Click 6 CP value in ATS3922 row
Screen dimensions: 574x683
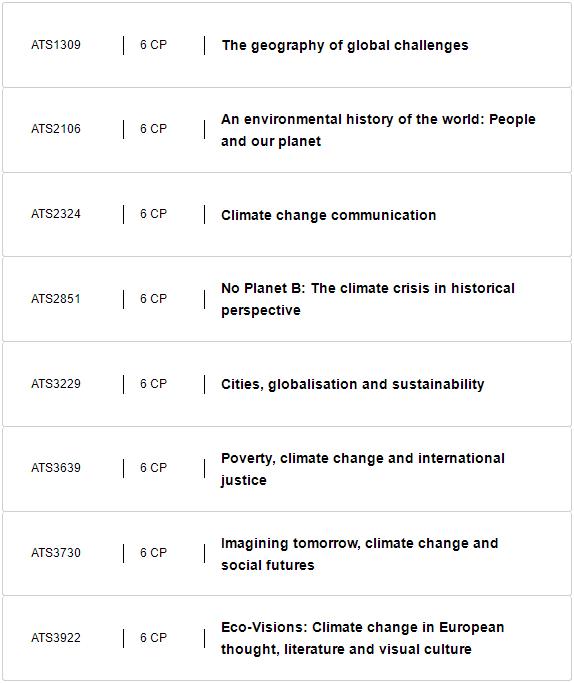[x=153, y=638]
